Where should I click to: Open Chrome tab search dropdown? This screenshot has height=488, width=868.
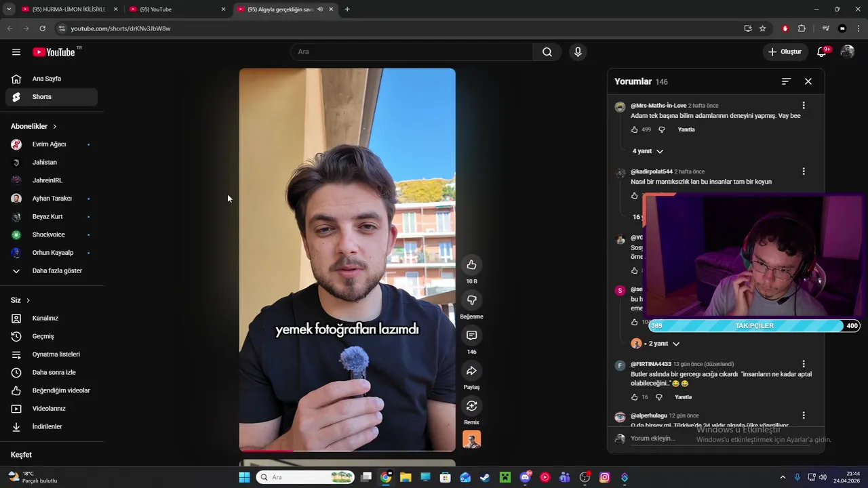coord(9,9)
